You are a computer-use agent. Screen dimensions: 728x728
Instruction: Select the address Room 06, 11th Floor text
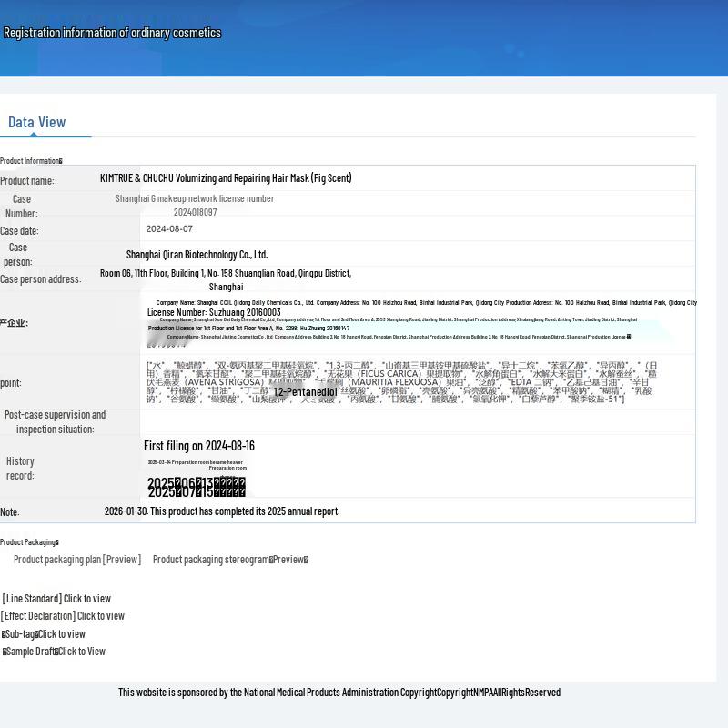(x=226, y=279)
